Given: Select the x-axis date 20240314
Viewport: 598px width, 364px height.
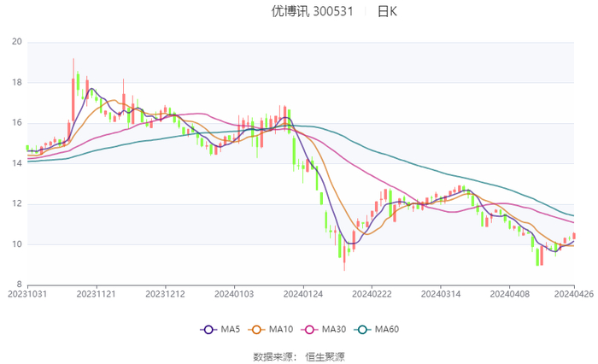Looking at the screenshot, I should coord(441,294).
